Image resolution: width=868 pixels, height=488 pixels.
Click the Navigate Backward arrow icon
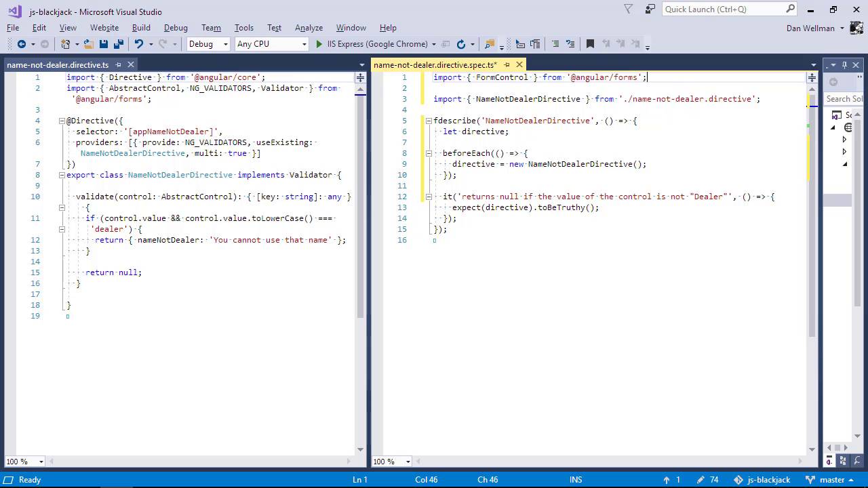click(x=21, y=44)
